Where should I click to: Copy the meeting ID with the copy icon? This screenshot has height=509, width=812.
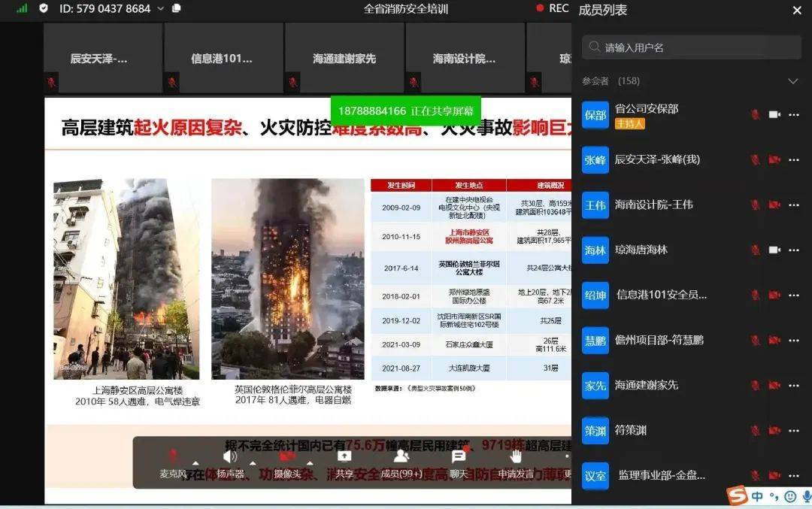176,8
